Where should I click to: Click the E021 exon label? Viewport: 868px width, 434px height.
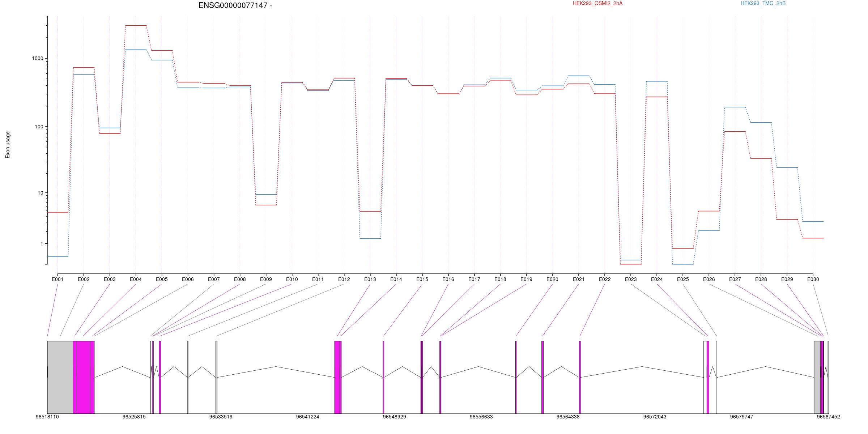coord(579,279)
